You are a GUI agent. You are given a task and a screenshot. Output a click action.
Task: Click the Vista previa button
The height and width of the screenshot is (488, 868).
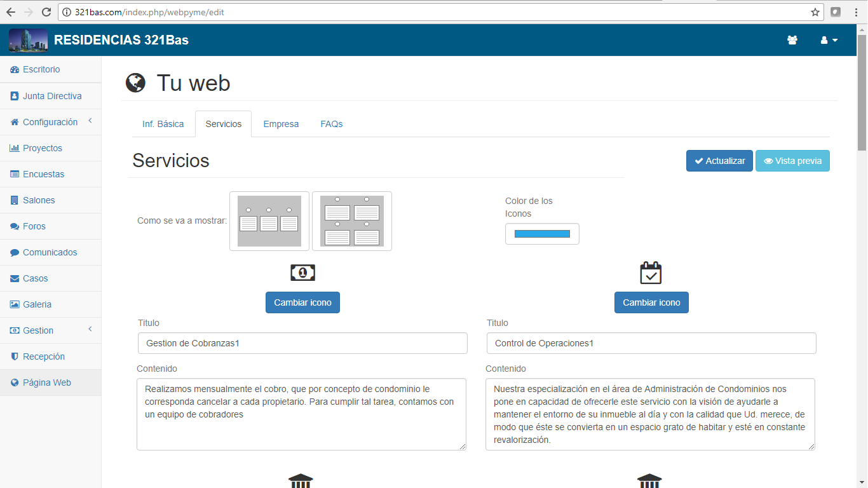(x=792, y=161)
